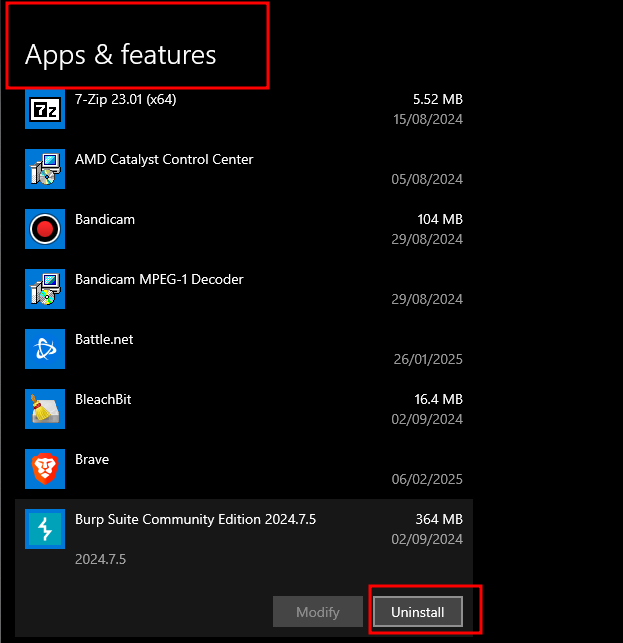Select the BleachBit entry
The width and height of the screenshot is (623, 643).
click(103, 399)
